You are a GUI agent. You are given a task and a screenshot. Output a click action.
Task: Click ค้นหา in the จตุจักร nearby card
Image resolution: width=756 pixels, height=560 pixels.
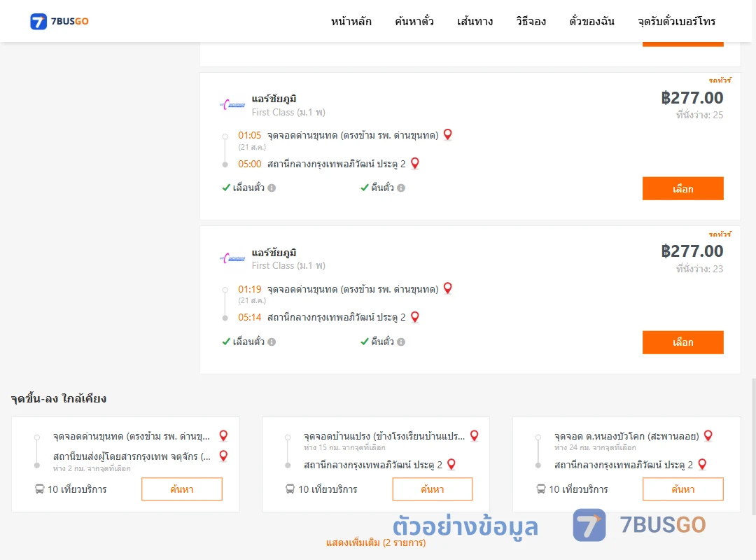click(182, 489)
